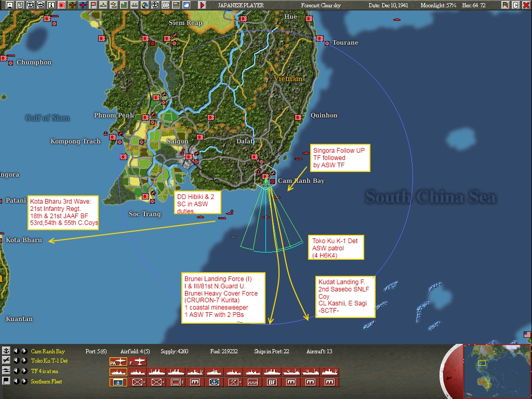Open the Southern Fleet unit link

pyautogui.click(x=46, y=381)
